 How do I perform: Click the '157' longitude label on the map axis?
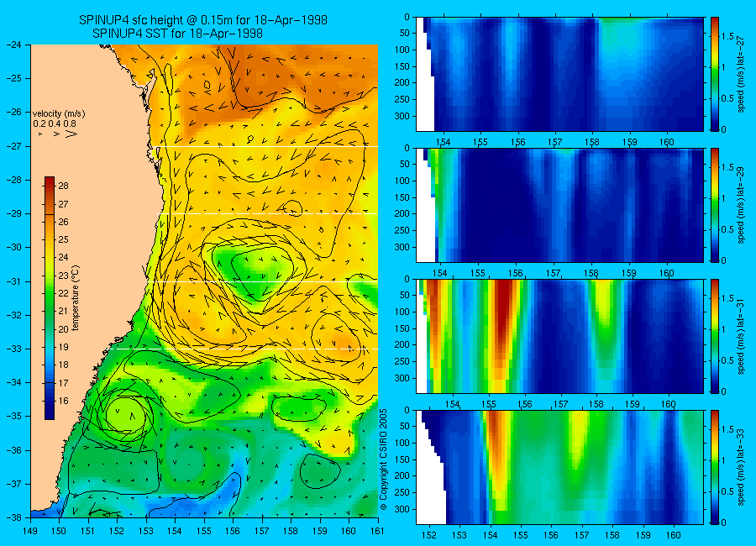[x=262, y=532]
